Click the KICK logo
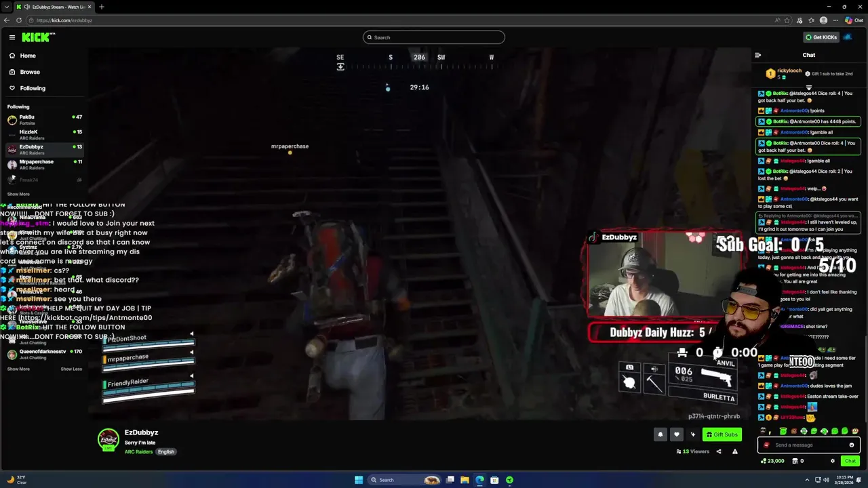 (38, 37)
